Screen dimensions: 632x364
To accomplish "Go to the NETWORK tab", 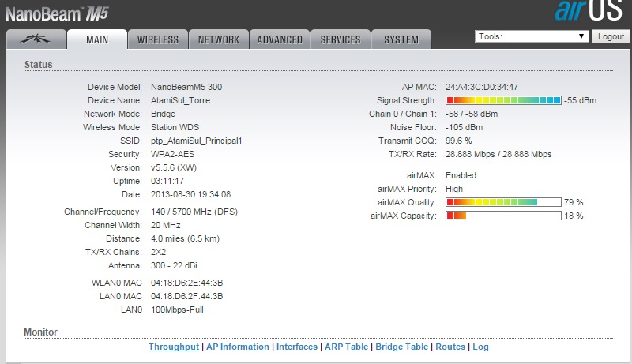I will [x=219, y=39].
